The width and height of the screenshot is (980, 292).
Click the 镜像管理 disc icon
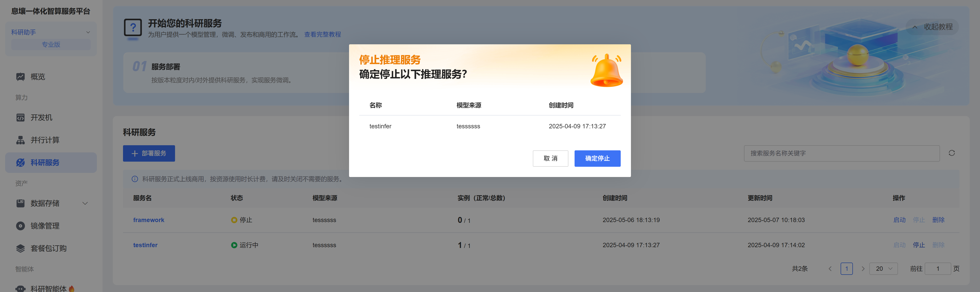[20, 226]
